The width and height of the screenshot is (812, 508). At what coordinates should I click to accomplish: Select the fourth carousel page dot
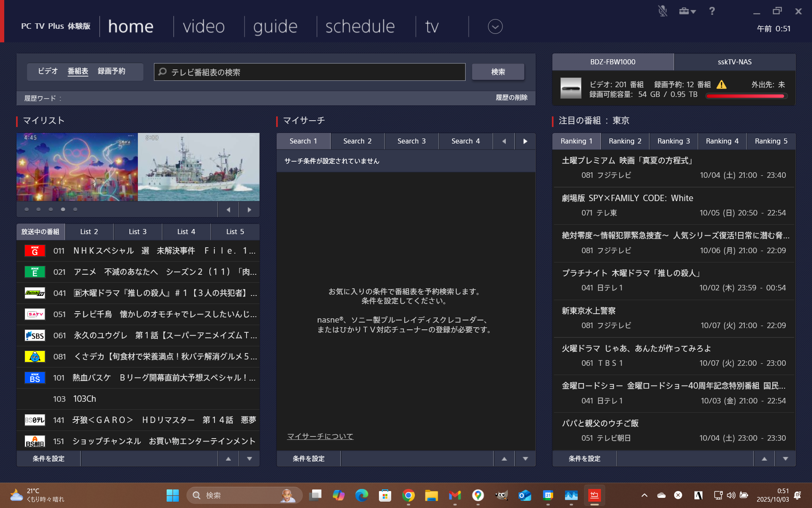pyautogui.click(x=63, y=210)
